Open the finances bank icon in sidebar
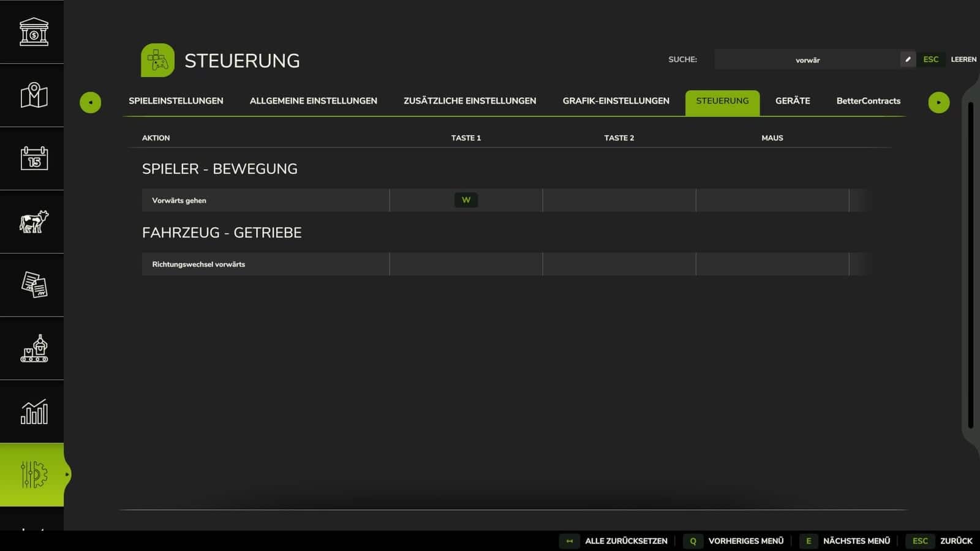This screenshot has width=980, height=551. (34, 32)
